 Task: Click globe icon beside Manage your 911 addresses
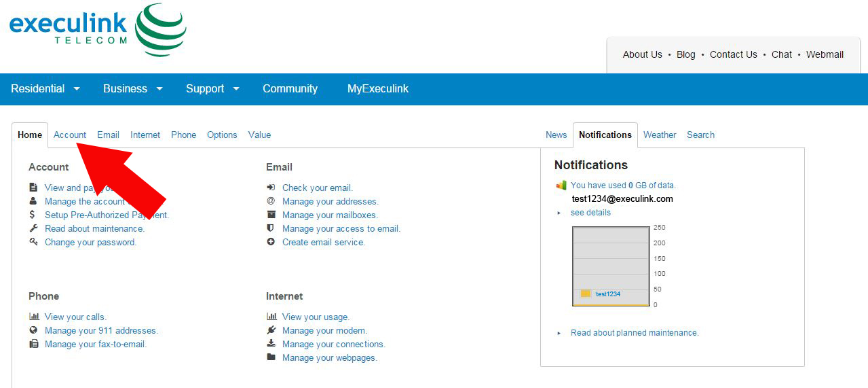33,330
